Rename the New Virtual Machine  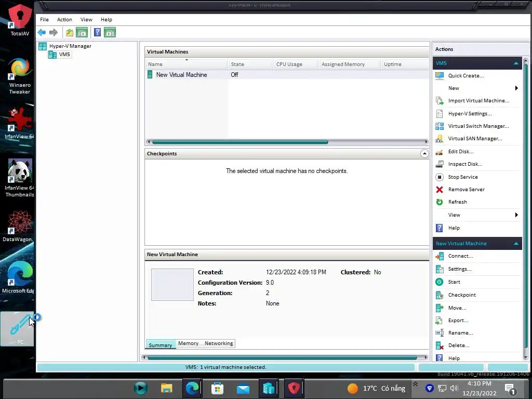(460, 333)
